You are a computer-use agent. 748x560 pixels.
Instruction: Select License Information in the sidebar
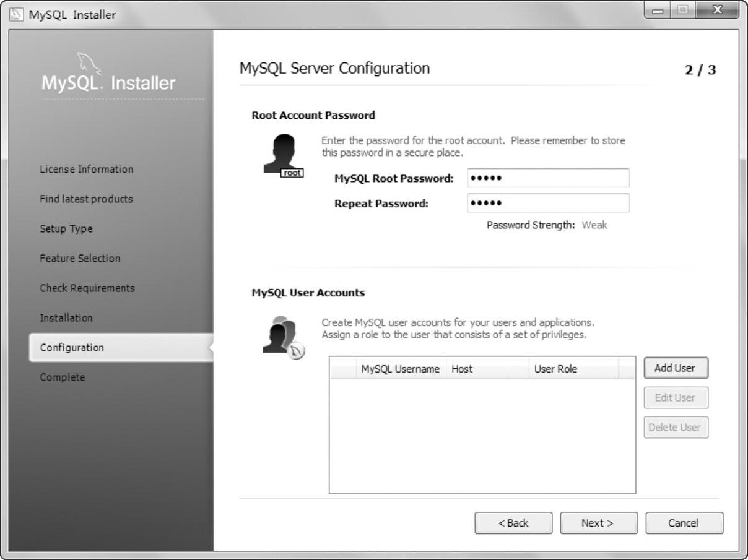86,170
